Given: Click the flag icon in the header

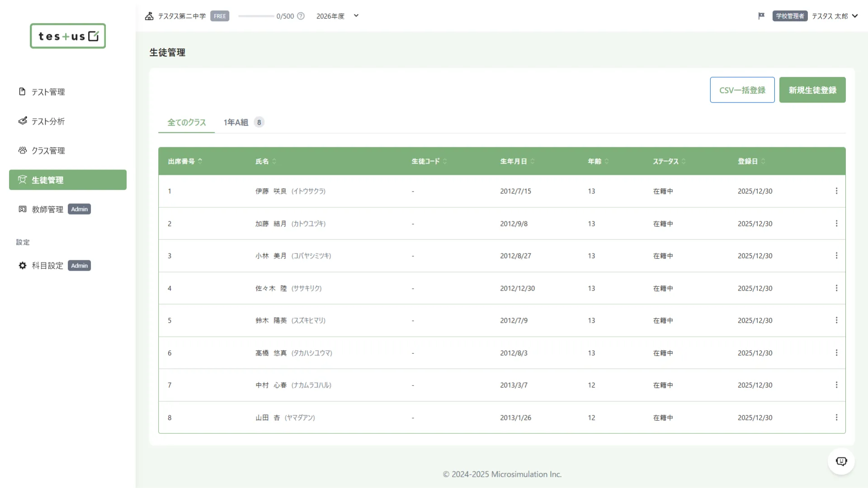Looking at the screenshot, I should point(761,16).
